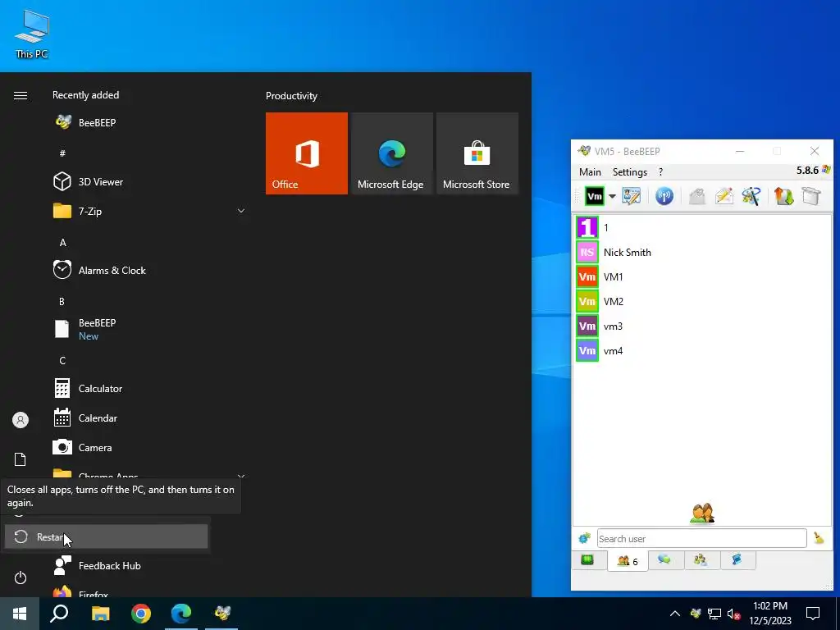Open the Microsoft Edge tile

391,153
